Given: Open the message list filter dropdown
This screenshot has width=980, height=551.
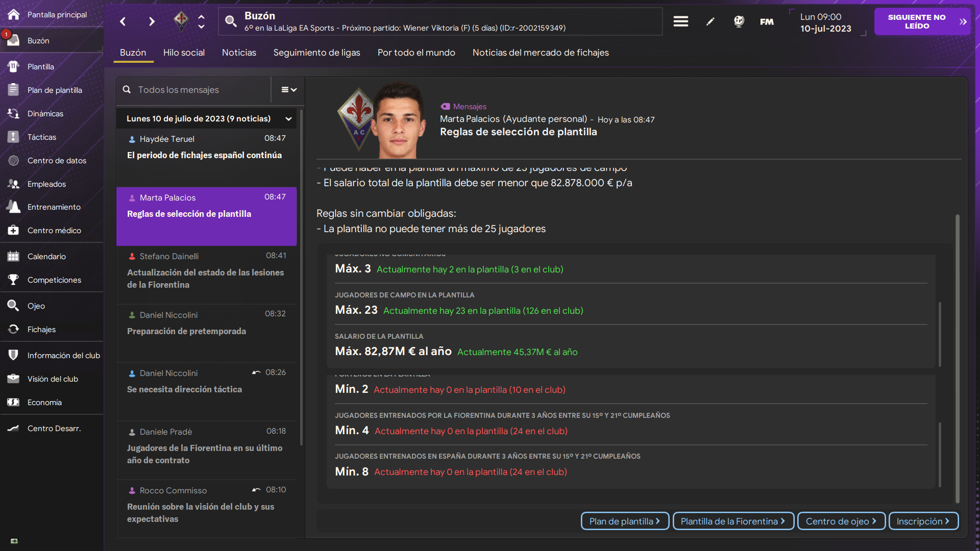Looking at the screenshot, I should click(288, 90).
